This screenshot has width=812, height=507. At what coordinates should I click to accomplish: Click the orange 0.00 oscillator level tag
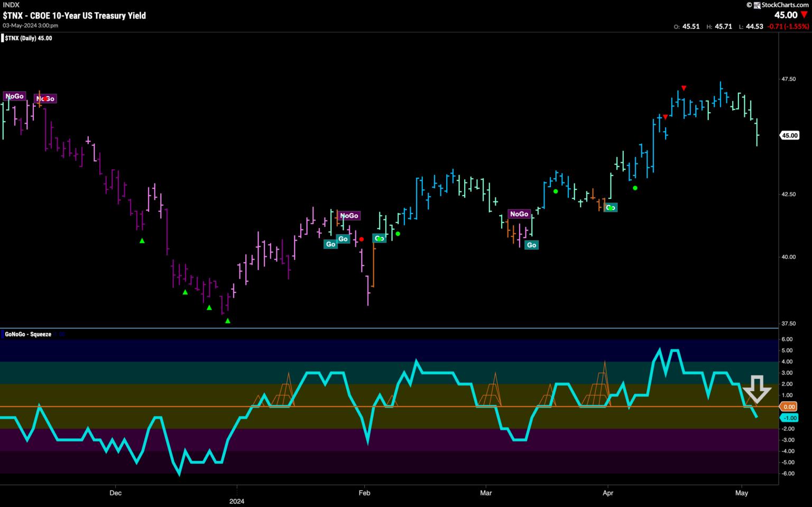(789, 407)
